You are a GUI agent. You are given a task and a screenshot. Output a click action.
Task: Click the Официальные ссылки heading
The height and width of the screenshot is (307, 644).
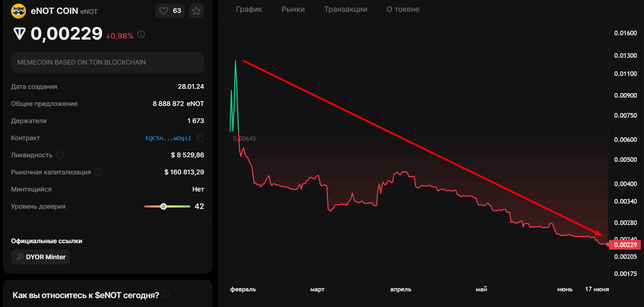pos(47,241)
